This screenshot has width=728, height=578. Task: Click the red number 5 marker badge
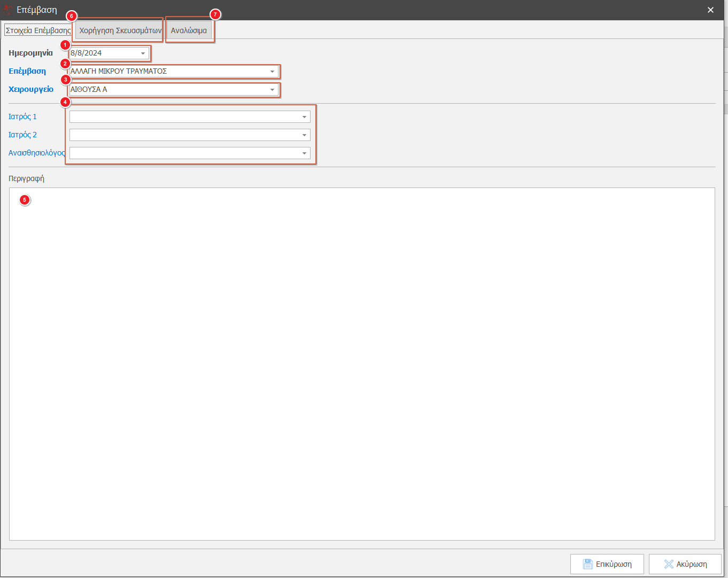point(24,200)
